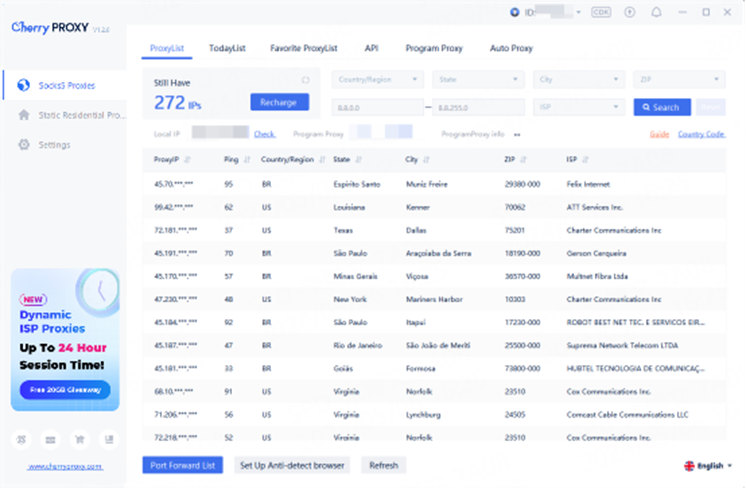
Task: Open the ISP filter dropdown
Action: [x=579, y=107]
